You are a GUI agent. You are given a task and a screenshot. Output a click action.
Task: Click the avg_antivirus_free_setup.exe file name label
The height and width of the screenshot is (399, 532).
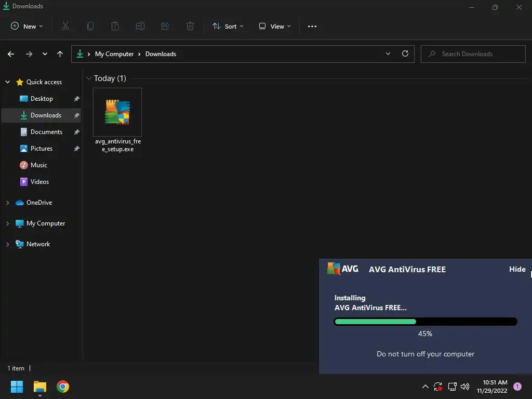point(118,145)
